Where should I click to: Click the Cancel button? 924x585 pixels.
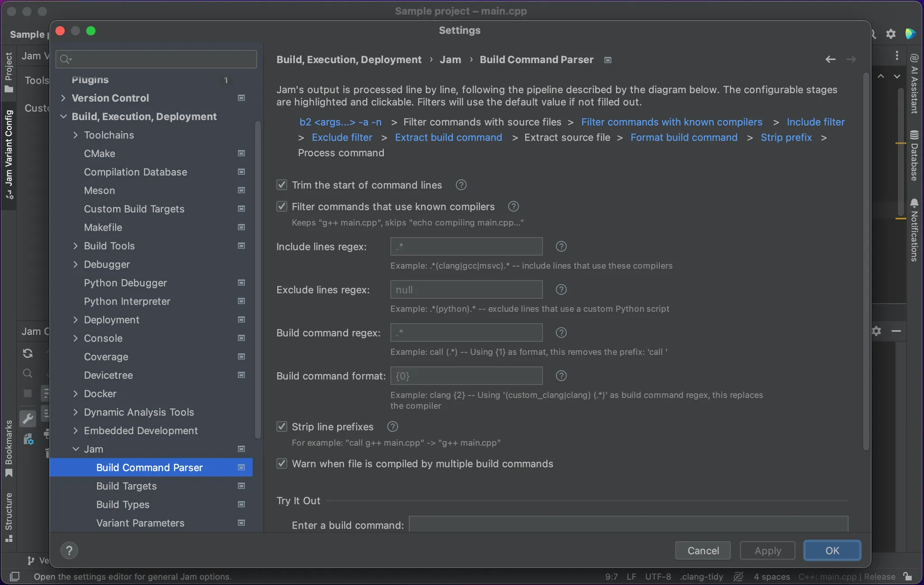pos(703,551)
